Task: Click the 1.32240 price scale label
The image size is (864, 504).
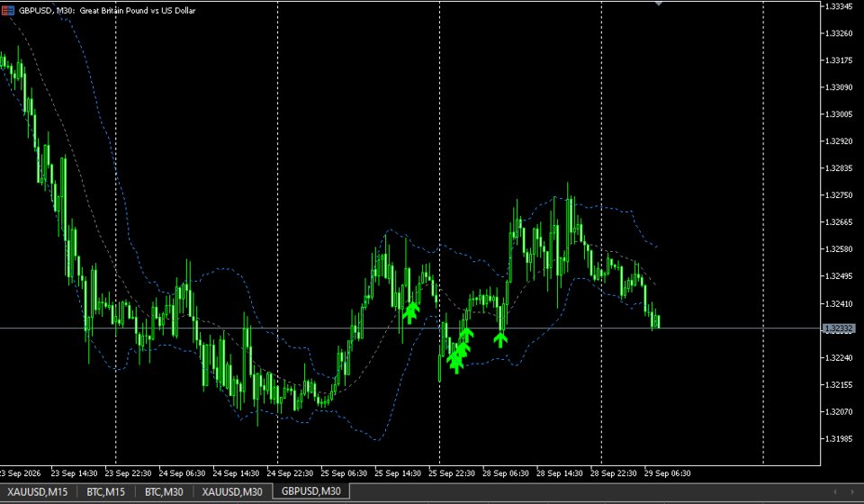Action: click(838, 357)
